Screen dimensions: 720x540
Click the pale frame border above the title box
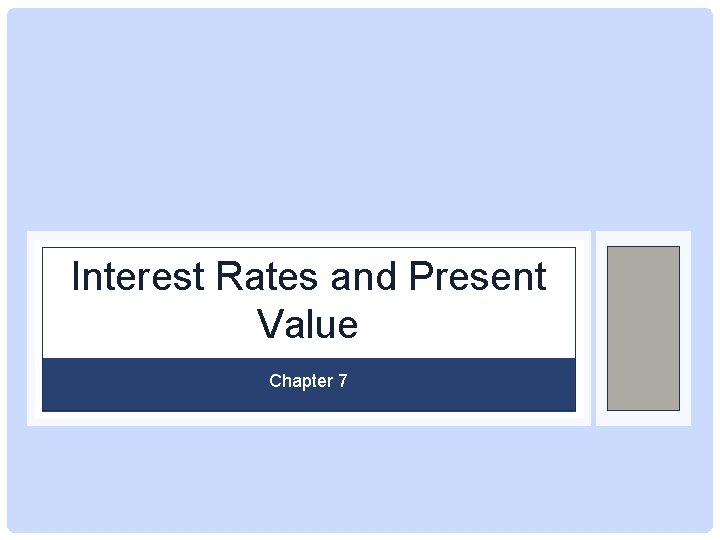(309, 239)
